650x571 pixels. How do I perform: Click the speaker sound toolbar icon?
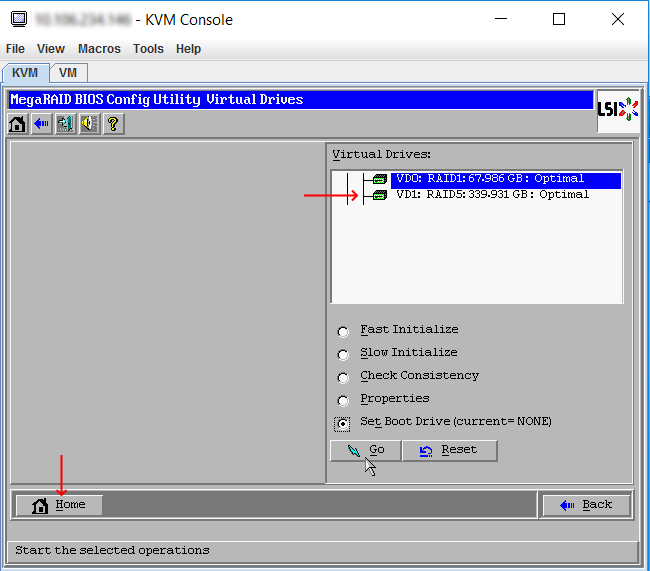click(90, 124)
